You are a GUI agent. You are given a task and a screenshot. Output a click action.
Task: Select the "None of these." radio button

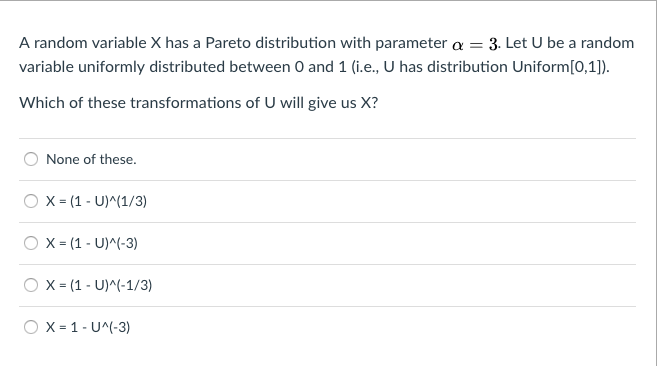click(31, 159)
